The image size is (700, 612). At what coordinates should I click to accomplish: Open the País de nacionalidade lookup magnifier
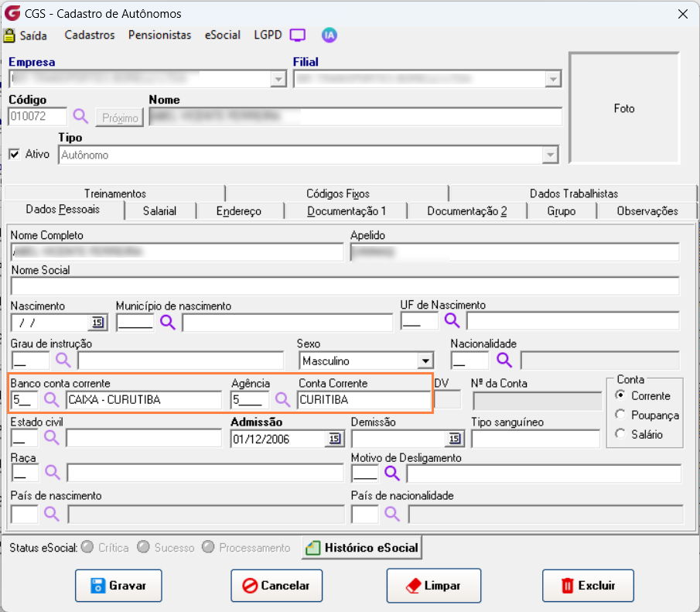tap(392, 515)
